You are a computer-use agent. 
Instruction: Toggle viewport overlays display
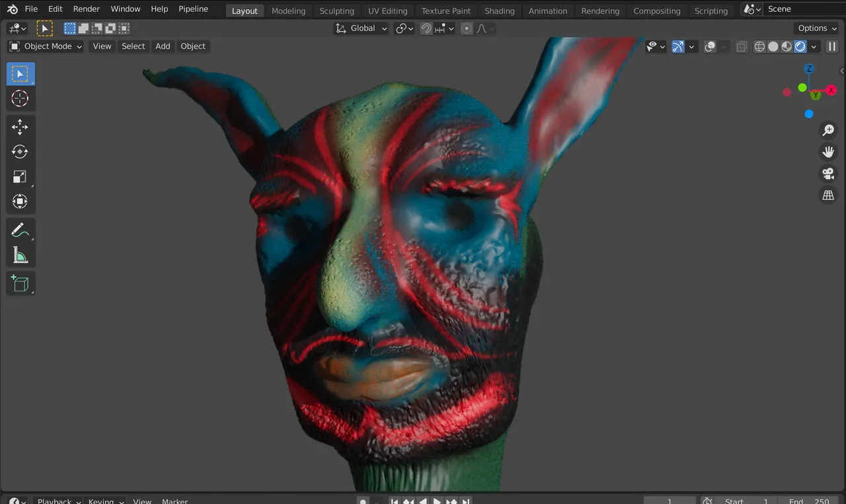[x=711, y=46]
